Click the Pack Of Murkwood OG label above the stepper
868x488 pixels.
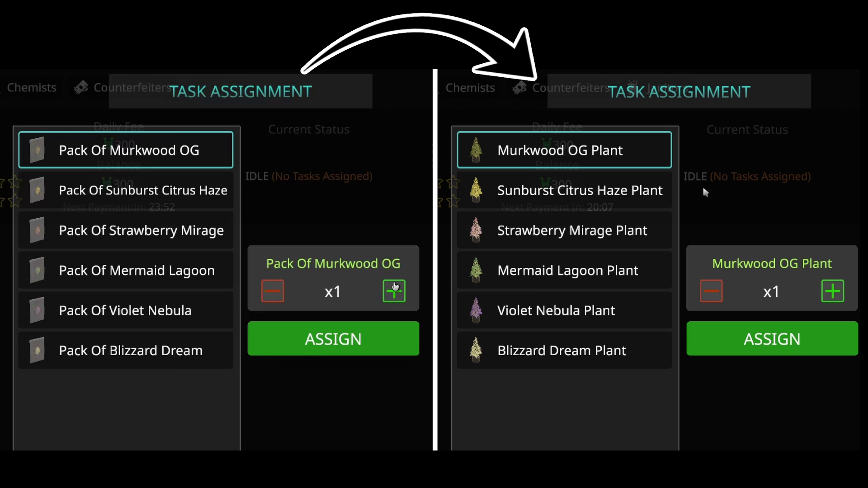333,263
